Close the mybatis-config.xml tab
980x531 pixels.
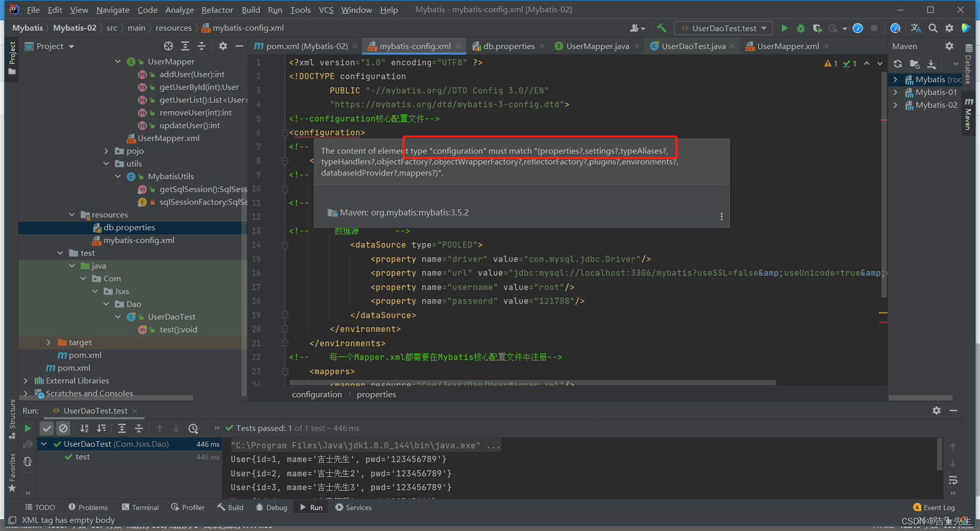pyautogui.click(x=458, y=46)
